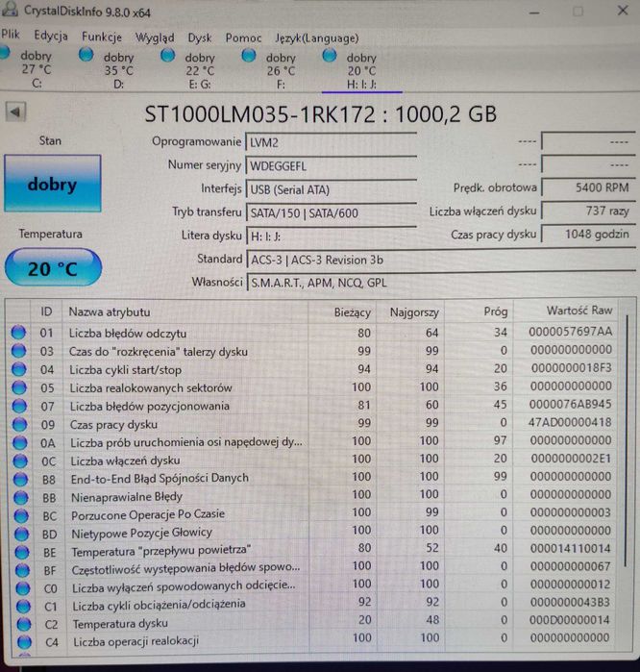The width and height of the screenshot is (640, 672).
Task: Click status icon of attribute 01
Action: [x=18, y=332]
